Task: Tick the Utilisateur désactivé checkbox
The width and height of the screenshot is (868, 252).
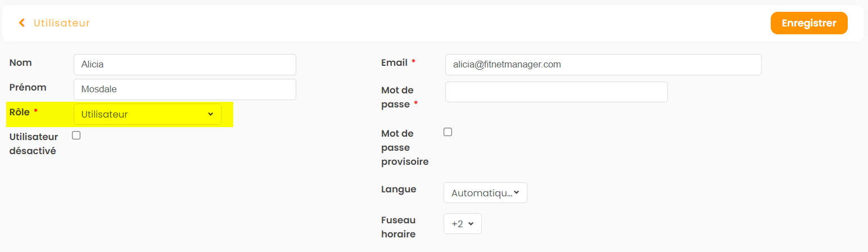Action: pos(76,135)
